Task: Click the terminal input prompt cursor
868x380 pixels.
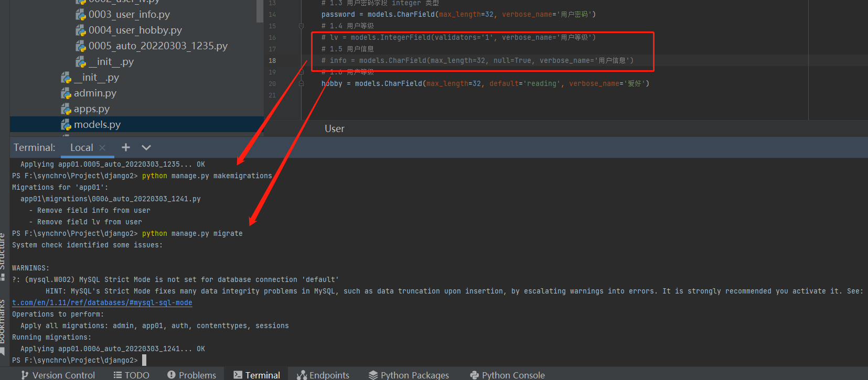Action: pyautogui.click(x=144, y=360)
